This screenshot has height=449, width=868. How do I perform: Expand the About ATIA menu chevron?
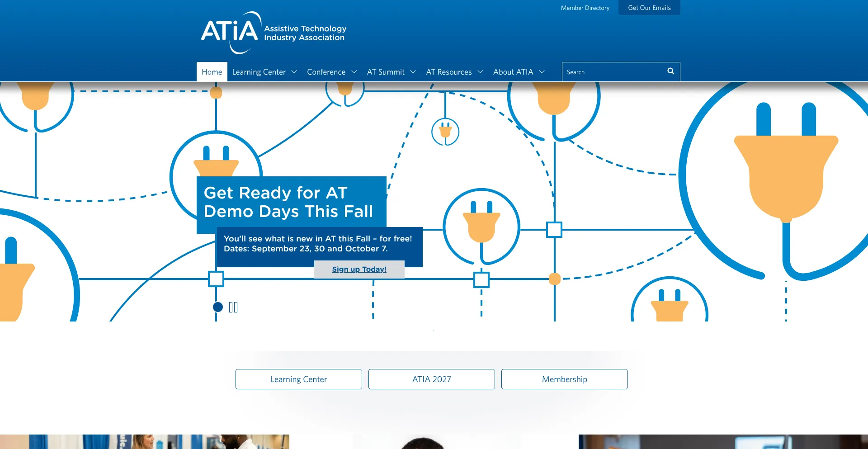click(x=542, y=72)
